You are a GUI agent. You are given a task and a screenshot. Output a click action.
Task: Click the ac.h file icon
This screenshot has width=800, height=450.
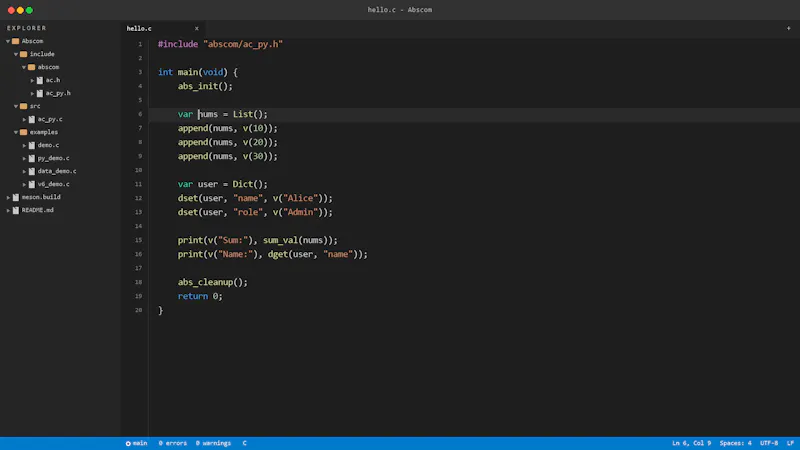[x=40, y=80]
